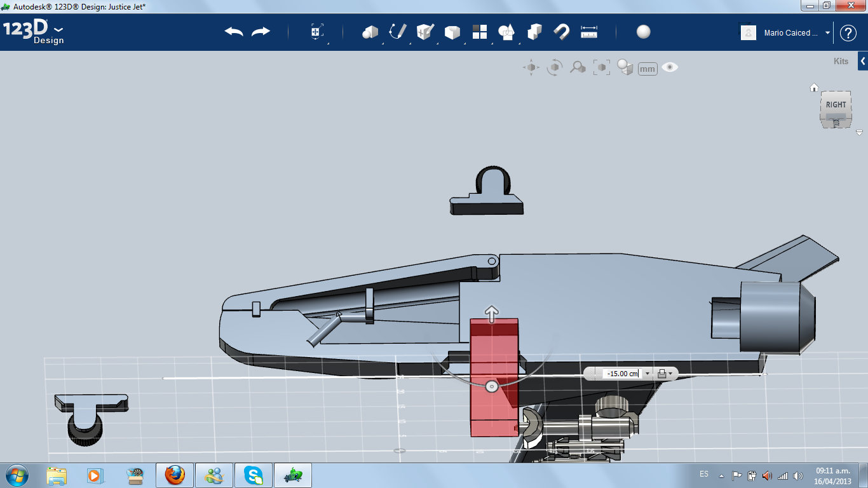
Task: Open Mario Caiced account menu
Action: (x=797, y=32)
